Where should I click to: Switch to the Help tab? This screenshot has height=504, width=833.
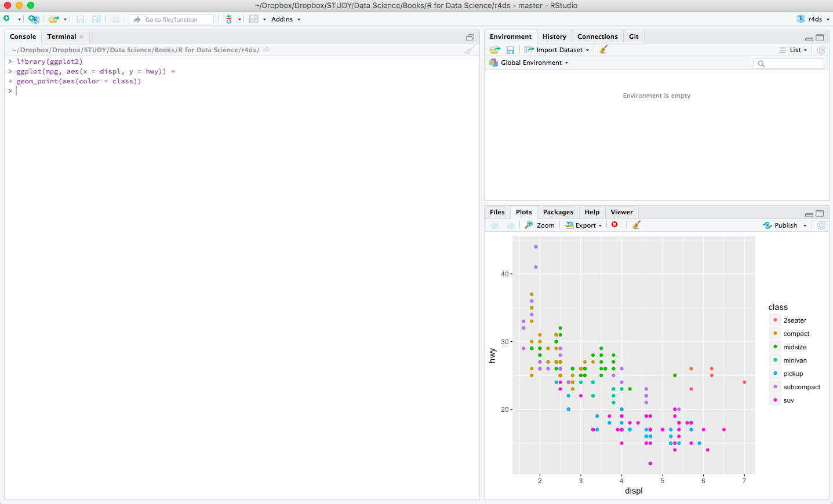point(592,212)
